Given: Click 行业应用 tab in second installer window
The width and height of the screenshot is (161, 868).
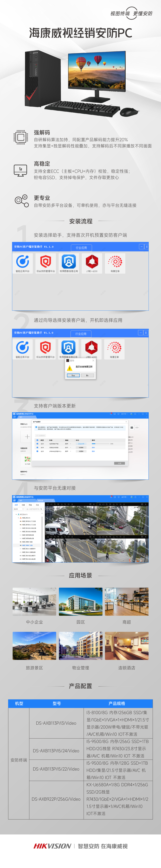Looking at the screenshot, I should point(81,334).
